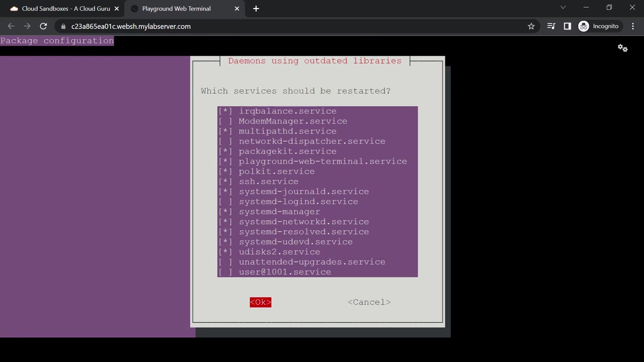Open Chrome's three-dot menu
The image size is (644, 362).
pyautogui.click(x=633, y=26)
